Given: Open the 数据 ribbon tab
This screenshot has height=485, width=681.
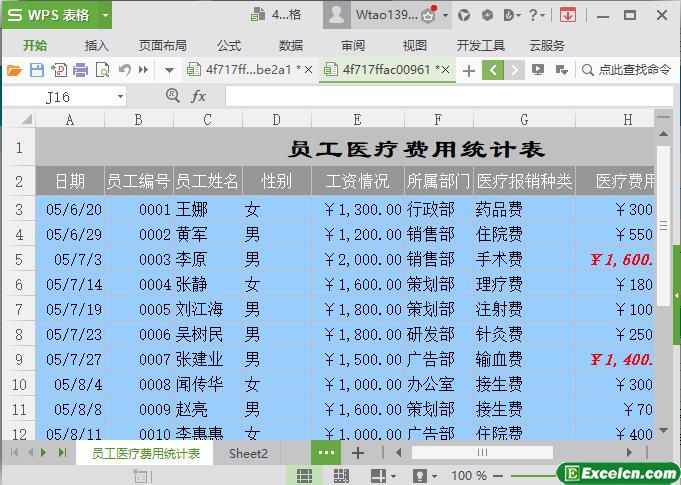Looking at the screenshot, I should 291,46.
